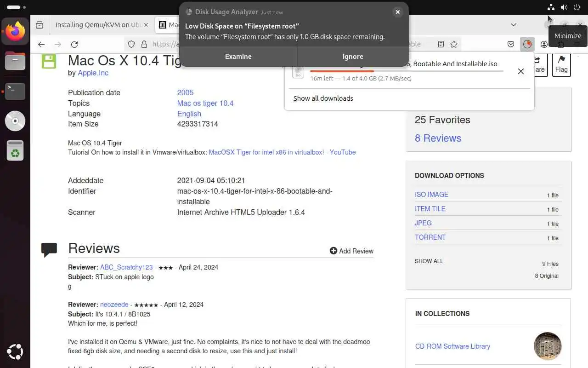Open the Apple.Inc author link
The width and height of the screenshot is (588, 368).
click(93, 73)
